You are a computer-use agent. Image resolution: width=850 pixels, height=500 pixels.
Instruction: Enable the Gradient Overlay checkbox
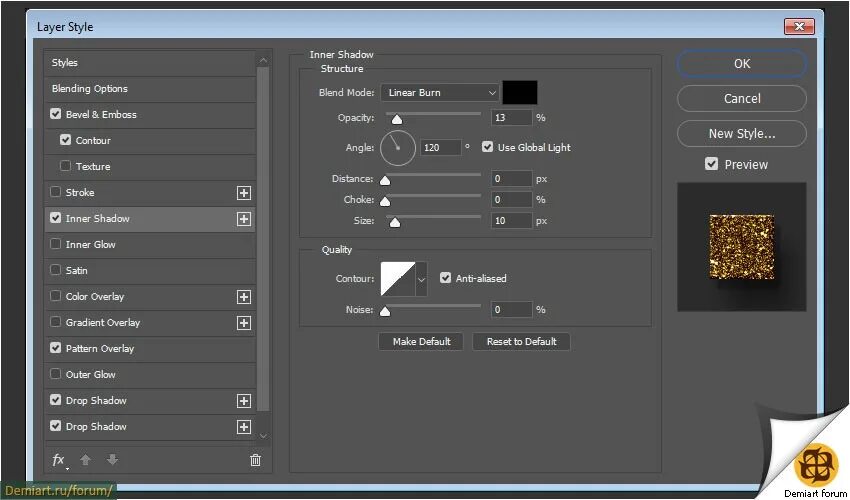55,322
